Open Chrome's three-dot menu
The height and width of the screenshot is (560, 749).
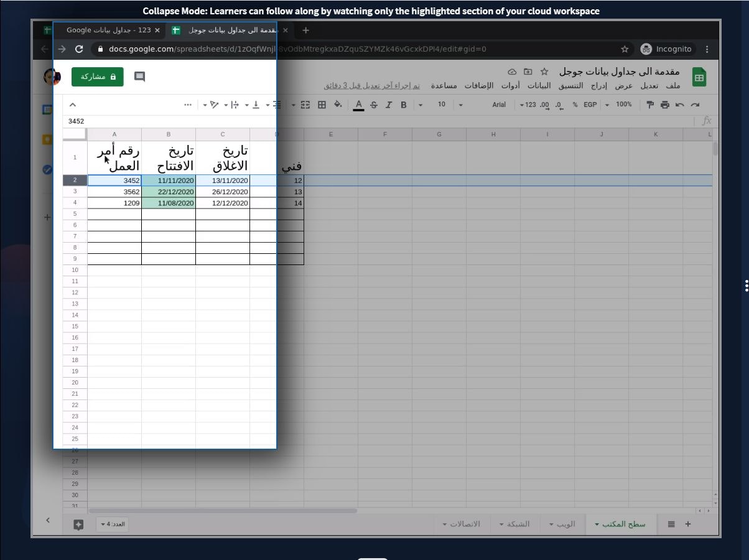pyautogui.click(x=707, y=49)
